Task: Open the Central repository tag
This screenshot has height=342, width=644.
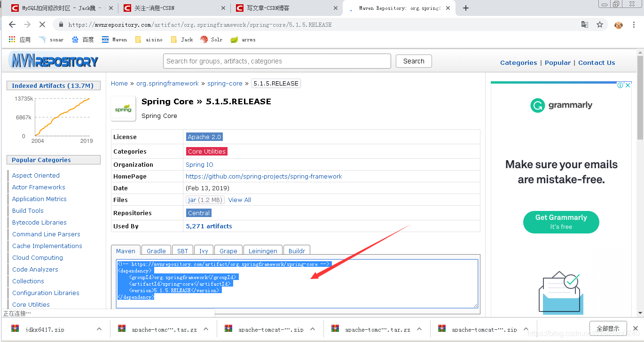Action: tap(199, 213)
